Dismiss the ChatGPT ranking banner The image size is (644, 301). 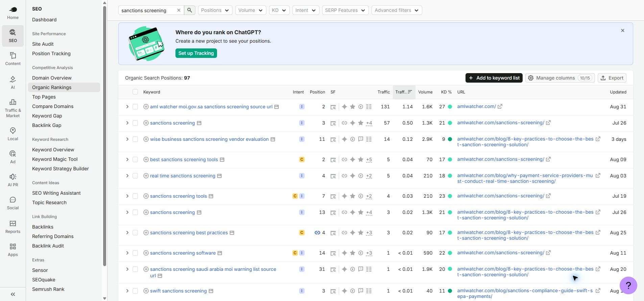(x=623, y=30)
